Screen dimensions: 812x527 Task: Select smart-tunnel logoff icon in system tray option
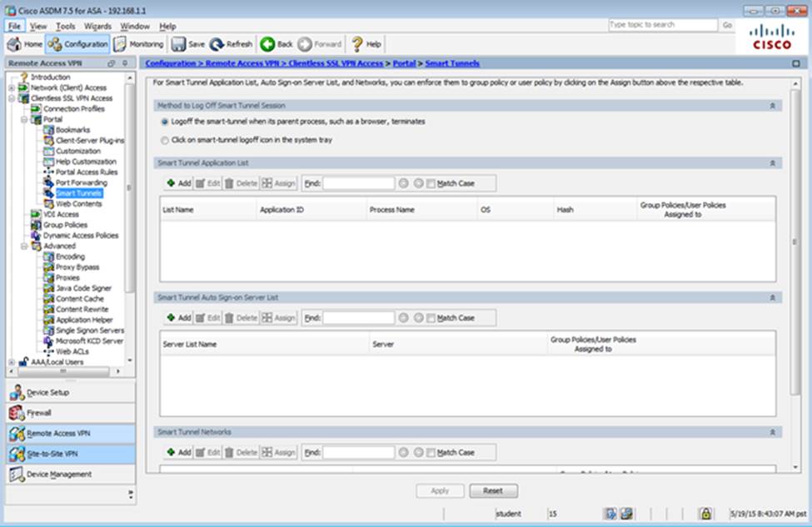click(x=164, y=140)
